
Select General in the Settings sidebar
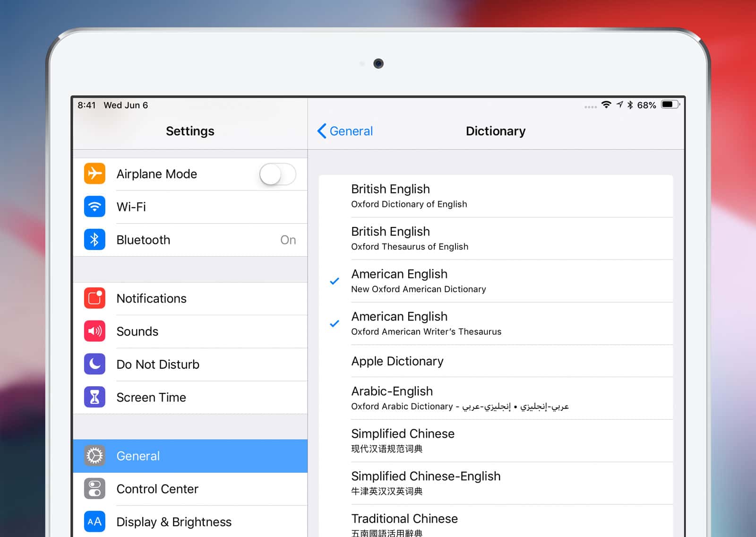coord(189,456)
